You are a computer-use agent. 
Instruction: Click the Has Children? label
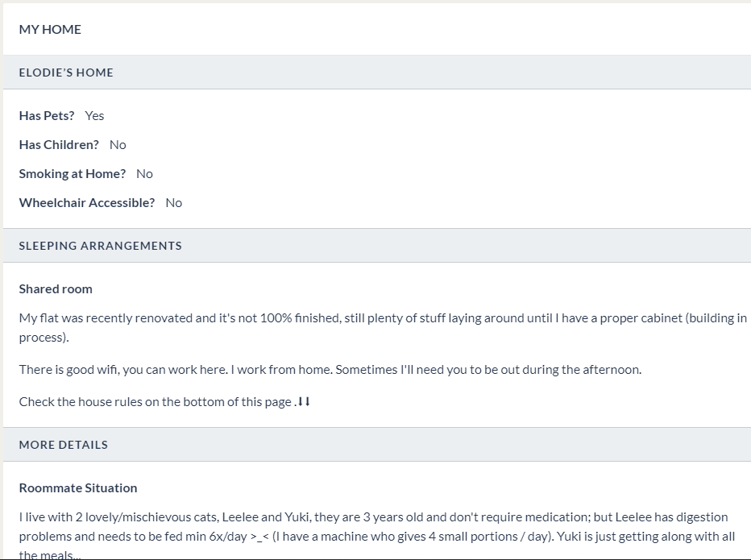point(59,145)
